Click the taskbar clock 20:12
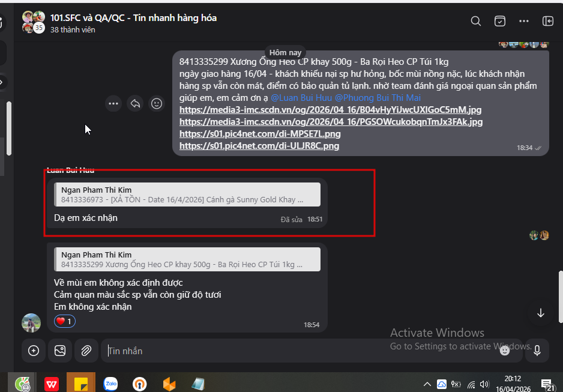 513,379
